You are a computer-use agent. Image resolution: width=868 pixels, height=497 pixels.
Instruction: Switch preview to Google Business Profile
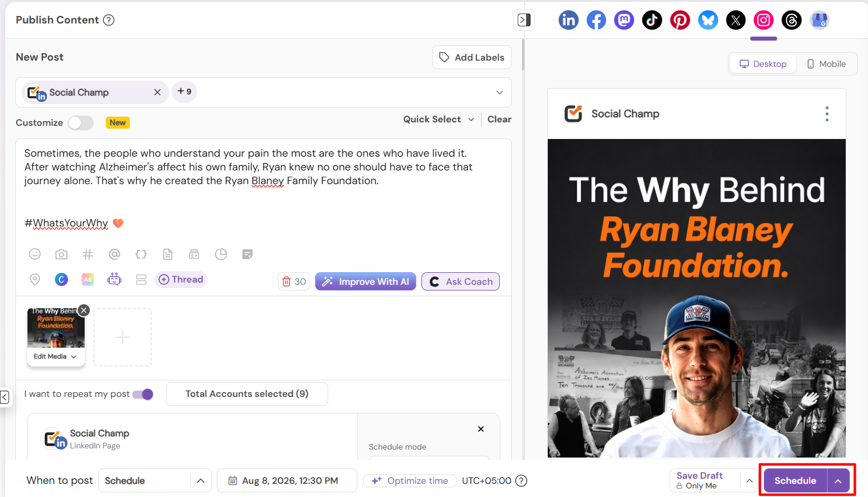tap(819, 20)
